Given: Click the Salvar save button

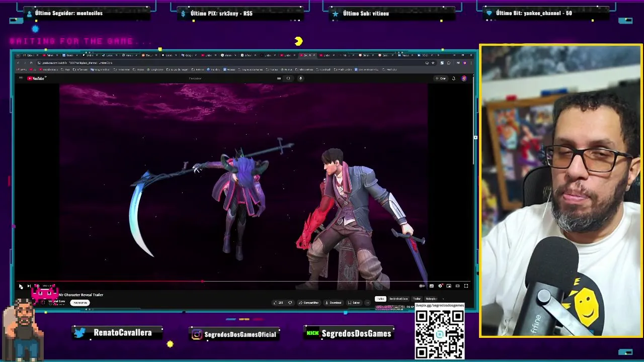Looking at the screenshot, I should [354, 303].
